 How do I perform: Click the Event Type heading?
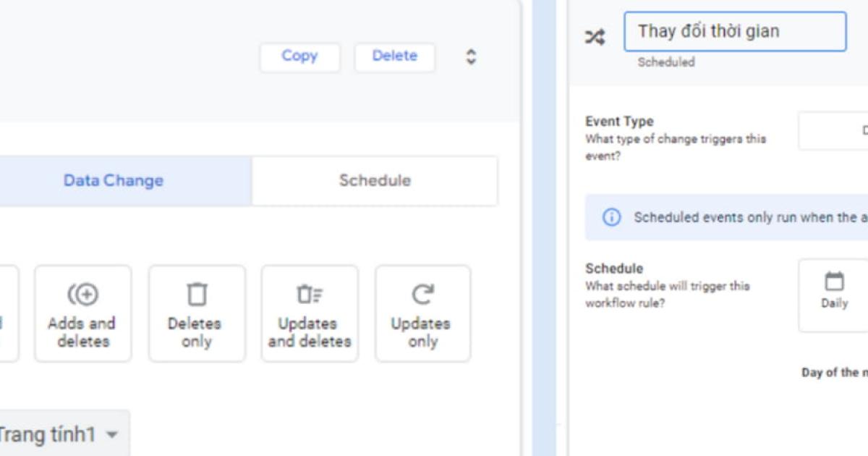619,122
